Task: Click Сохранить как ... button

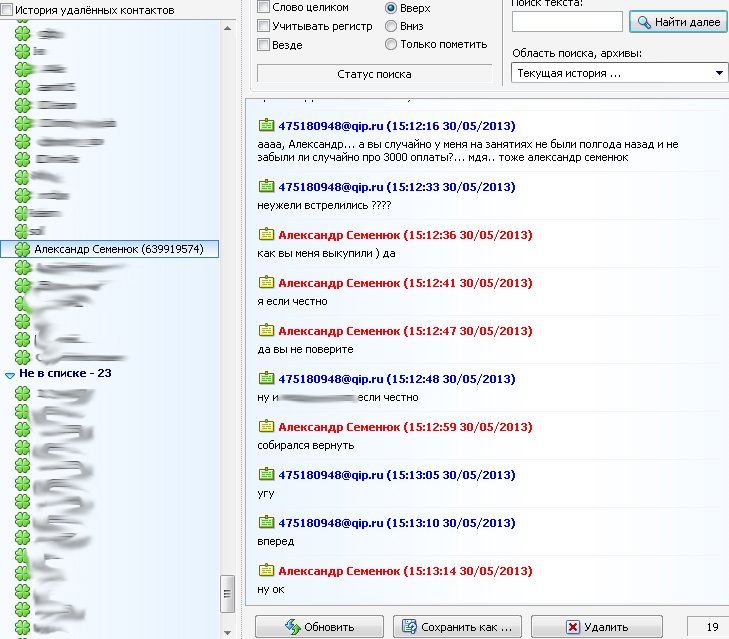Action: point(457,626)
